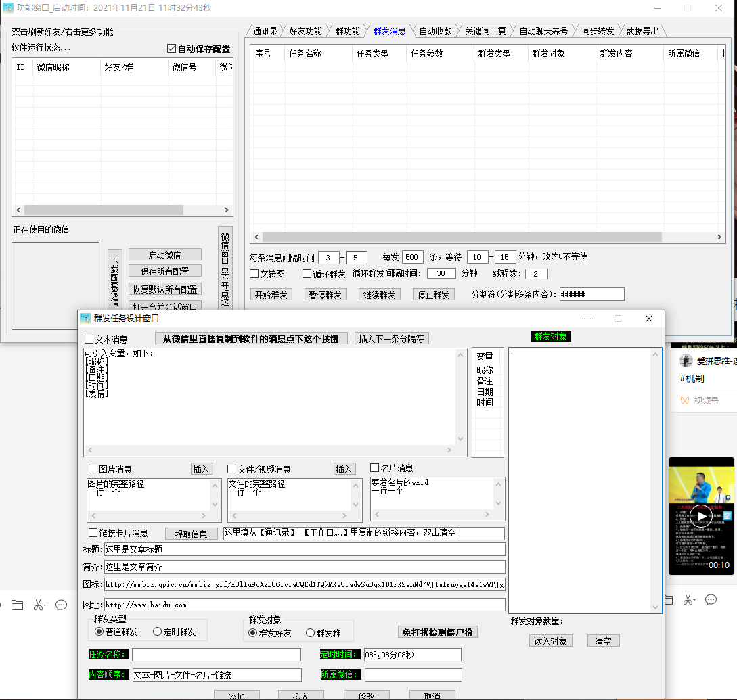The height and width of the screenshot is (700, 737).
Task: Click the 任务名称 input field
Action: (216, 655)
